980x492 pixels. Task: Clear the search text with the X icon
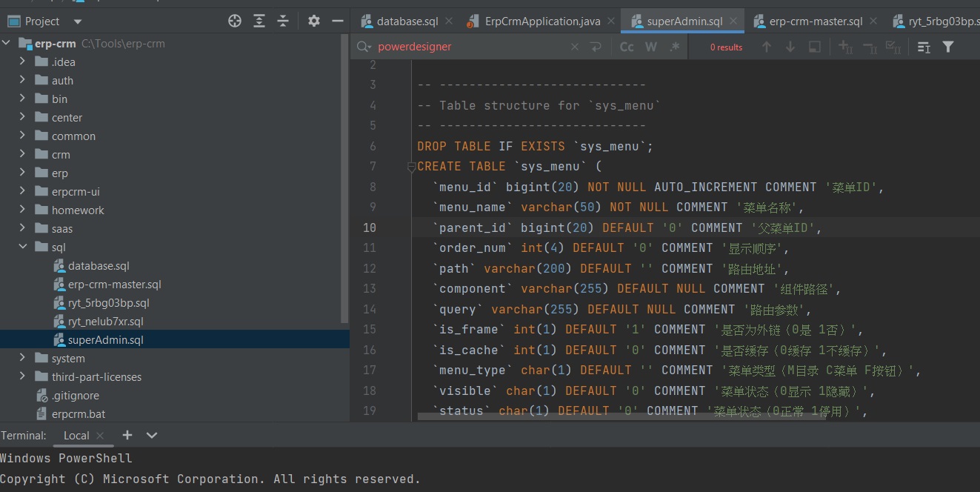pyautogui.click(x=575, y=47)
